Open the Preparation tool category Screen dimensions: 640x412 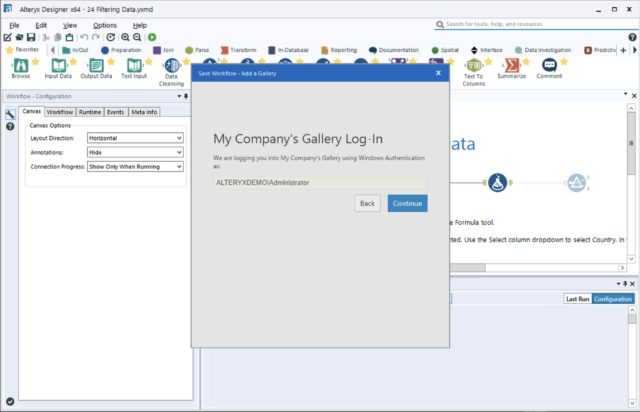121,50
